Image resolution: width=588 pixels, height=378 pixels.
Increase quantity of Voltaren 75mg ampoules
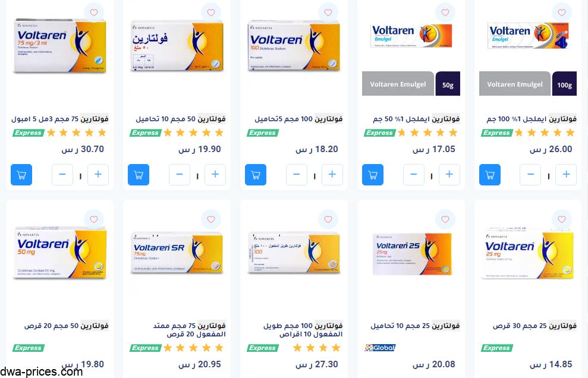[x=98, y=175]
